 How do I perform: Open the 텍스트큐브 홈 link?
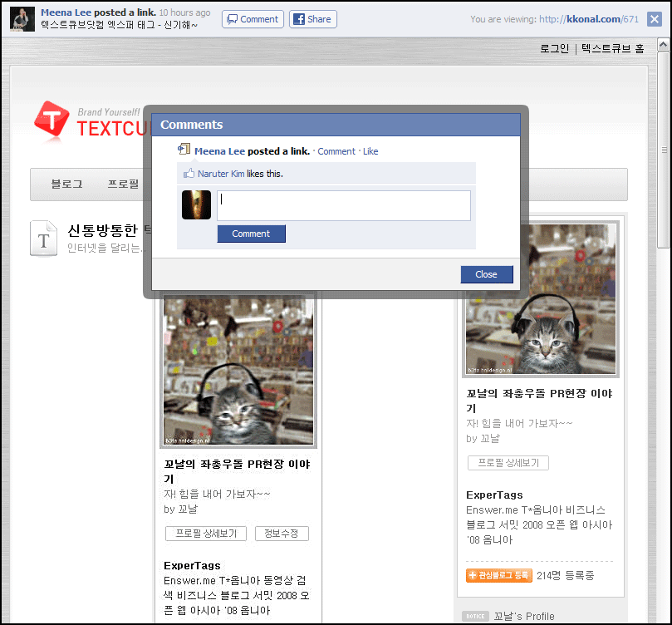[612, 48]
